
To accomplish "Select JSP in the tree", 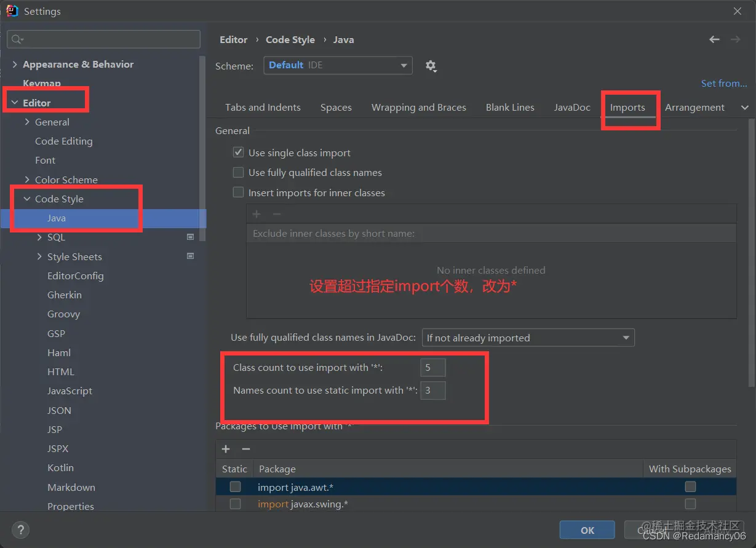I will [55, 429].
